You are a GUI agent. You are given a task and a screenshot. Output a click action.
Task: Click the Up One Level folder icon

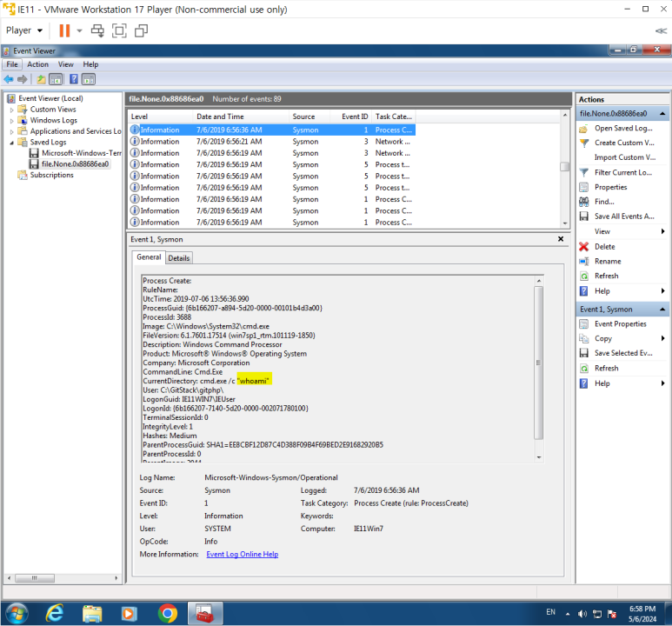[41, 79]
